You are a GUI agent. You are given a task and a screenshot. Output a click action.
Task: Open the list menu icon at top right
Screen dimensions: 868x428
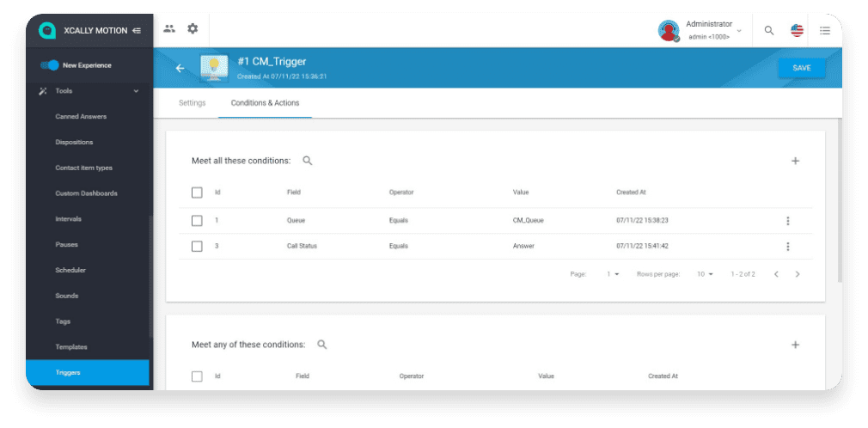point(825,30)
